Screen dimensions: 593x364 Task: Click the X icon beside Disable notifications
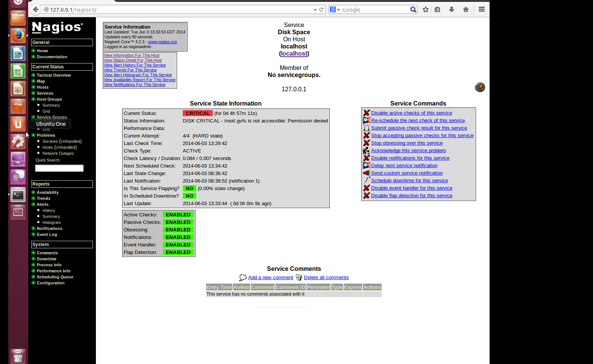(x=367, y=158)
